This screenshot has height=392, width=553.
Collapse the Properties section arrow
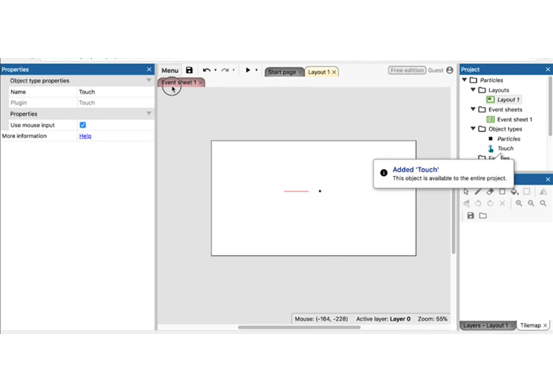click(149, 114)
